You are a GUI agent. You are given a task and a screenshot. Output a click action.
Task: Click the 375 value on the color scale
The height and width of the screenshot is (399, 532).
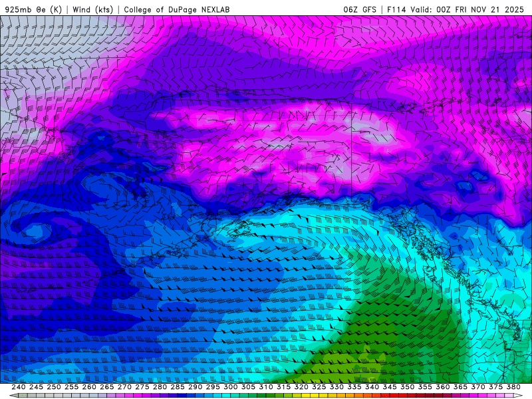pos(495,387)
